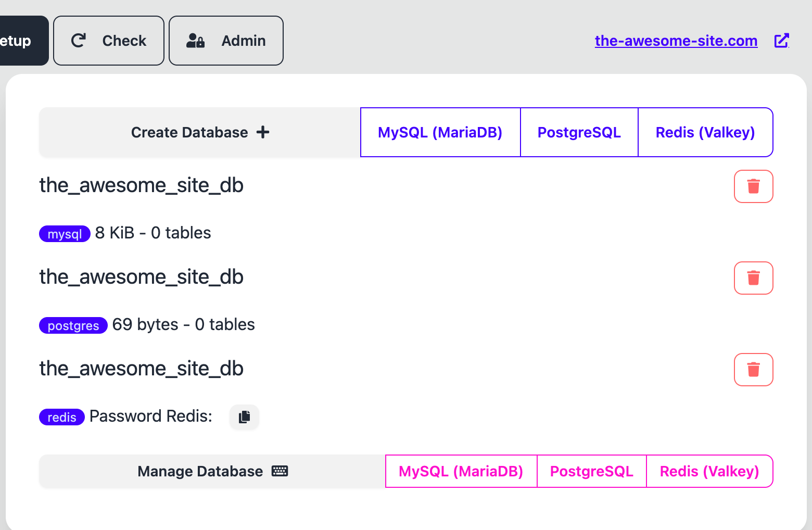Create a MySQL (MariaDB) database
Viewport: 812px width, 530px height.
[440, 132]
